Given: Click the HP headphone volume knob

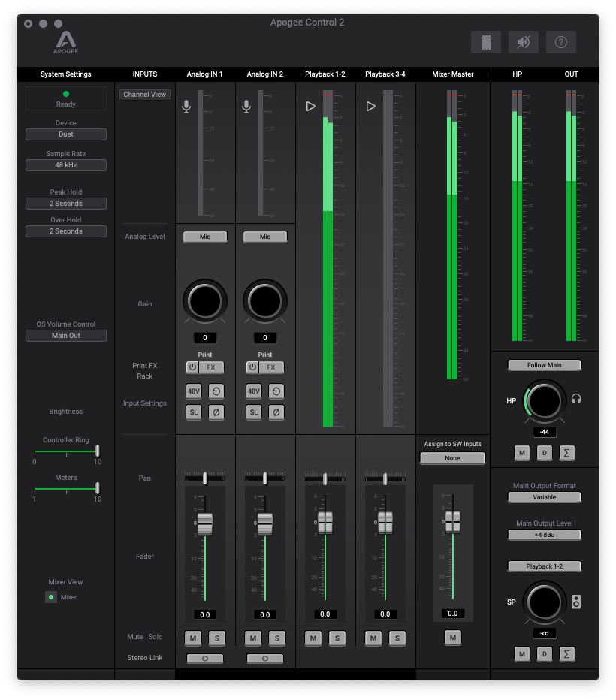Looking at the screenshot, I should coord(544,400).
